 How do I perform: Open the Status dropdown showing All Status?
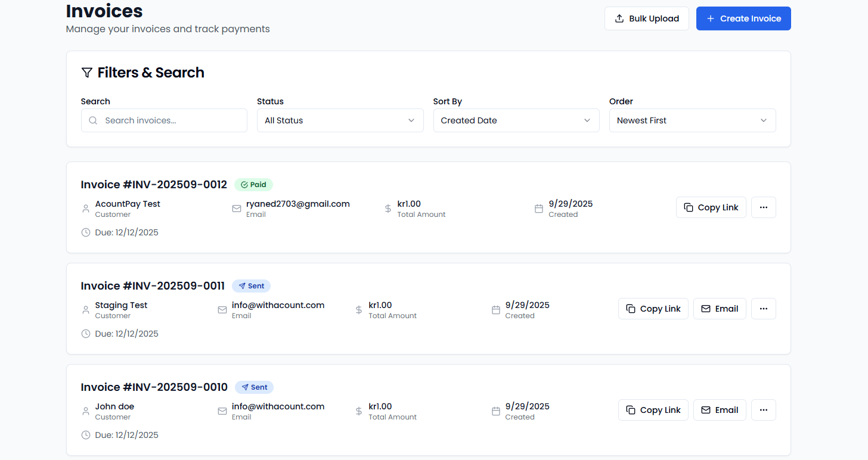(340, 120)
